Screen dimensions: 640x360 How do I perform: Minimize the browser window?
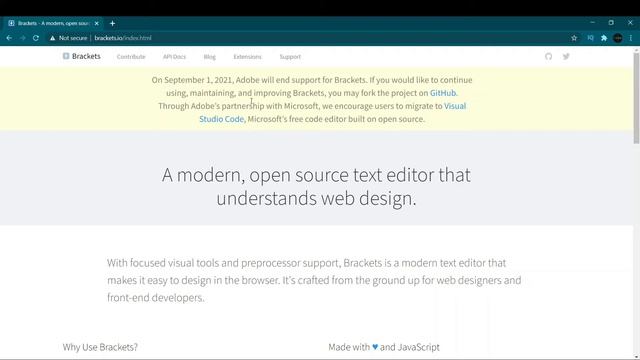(592, 23)
